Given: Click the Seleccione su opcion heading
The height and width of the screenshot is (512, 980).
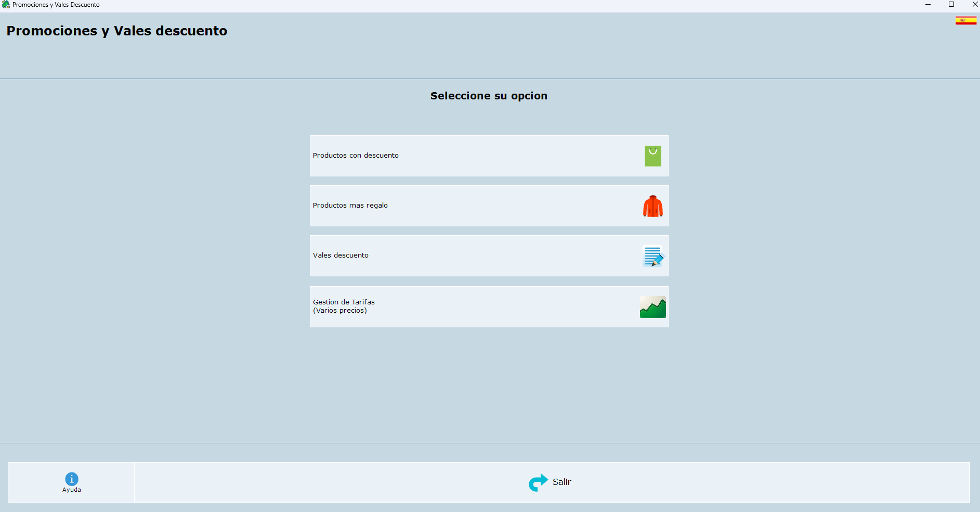Looking at the screenshot, I should 489,96.
